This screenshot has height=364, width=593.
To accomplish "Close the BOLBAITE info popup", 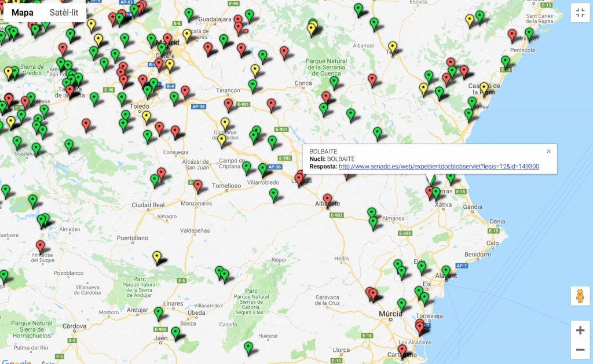I will pos(548,152).
